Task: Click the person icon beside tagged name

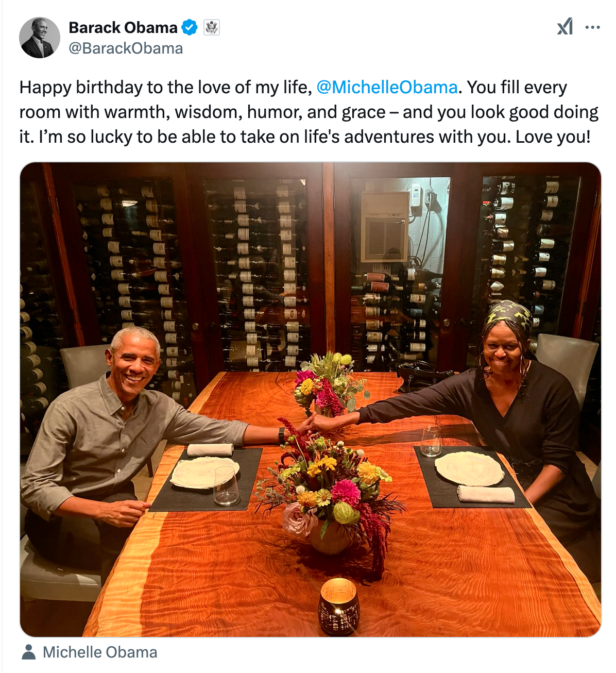Action: coord(29,652)
